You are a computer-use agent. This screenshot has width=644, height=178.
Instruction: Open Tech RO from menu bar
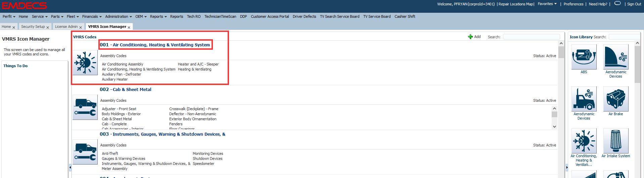tap(194, 16)
